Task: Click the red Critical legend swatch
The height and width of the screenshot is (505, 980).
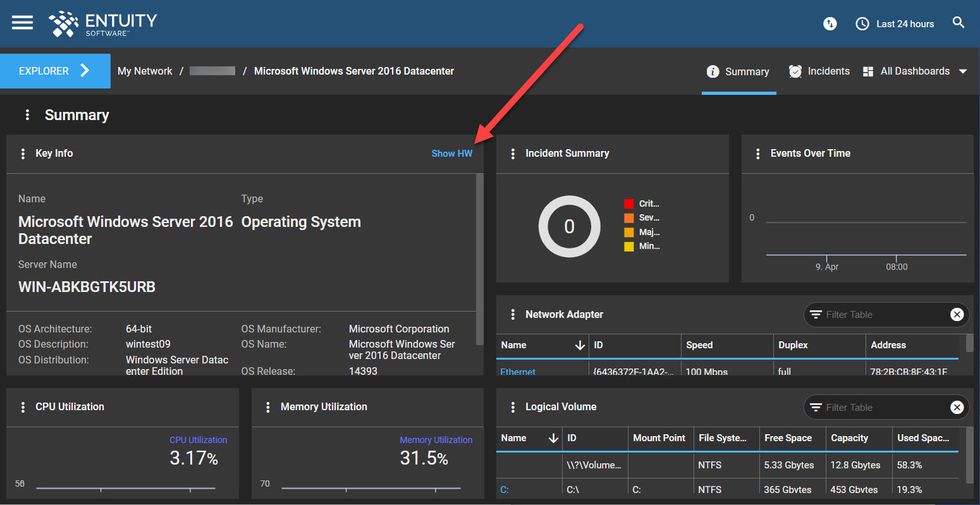Action: tap(628, 204)
